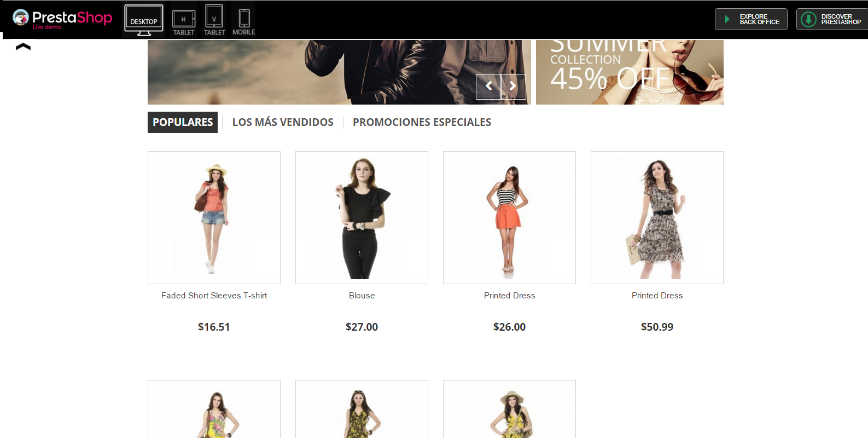Open the Summer Collection 45% off banner
The width and height of the screenshot is (868, 438).
tap(630, 72)
